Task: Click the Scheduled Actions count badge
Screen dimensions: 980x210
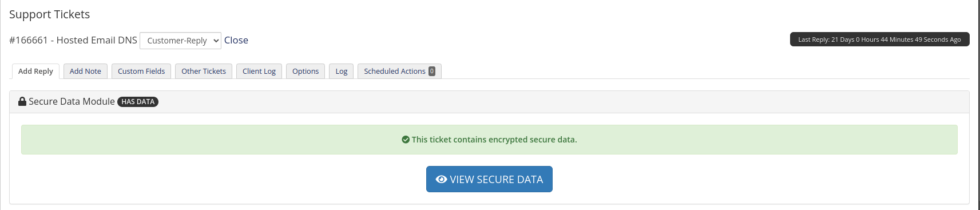Action: tap(432, 71)
